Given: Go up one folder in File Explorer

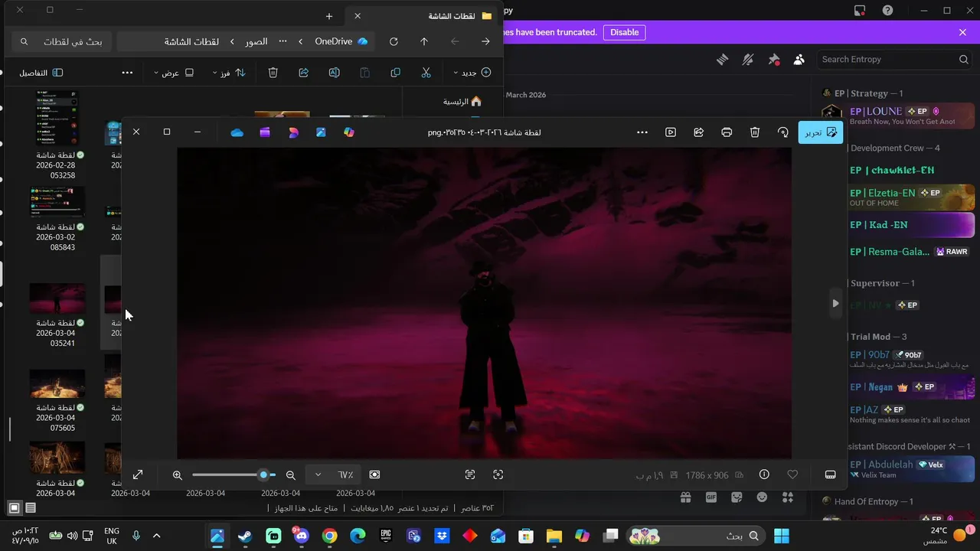Looking at the screenshot, I should coord(424,41).
